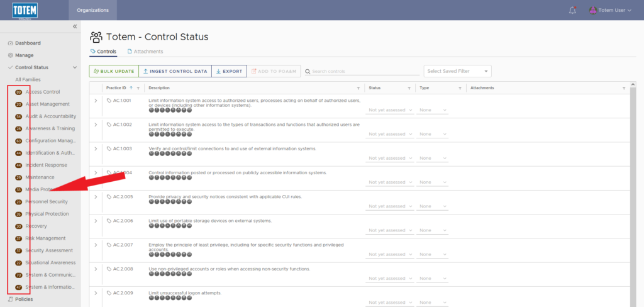Select All Families in sidebar
This screenshot has width=644, height=307.
click(28, 80)
